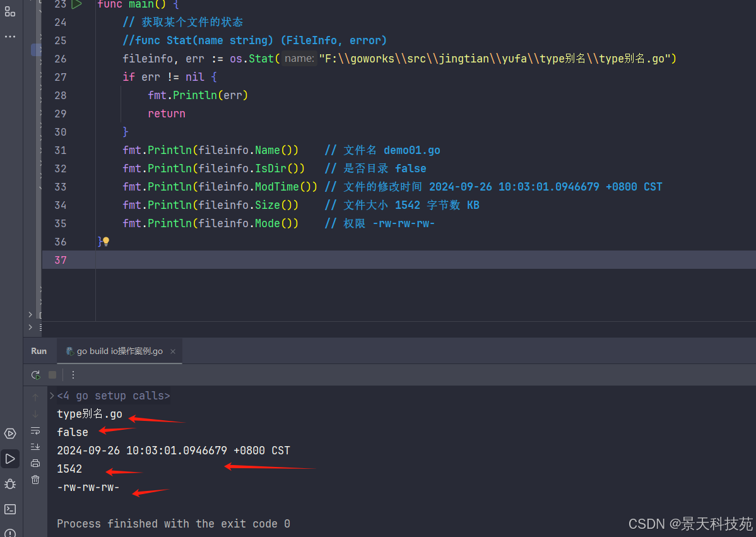Print the console output using the printer icon
This screenshot has width=756, height=537.
pos(35,463)
